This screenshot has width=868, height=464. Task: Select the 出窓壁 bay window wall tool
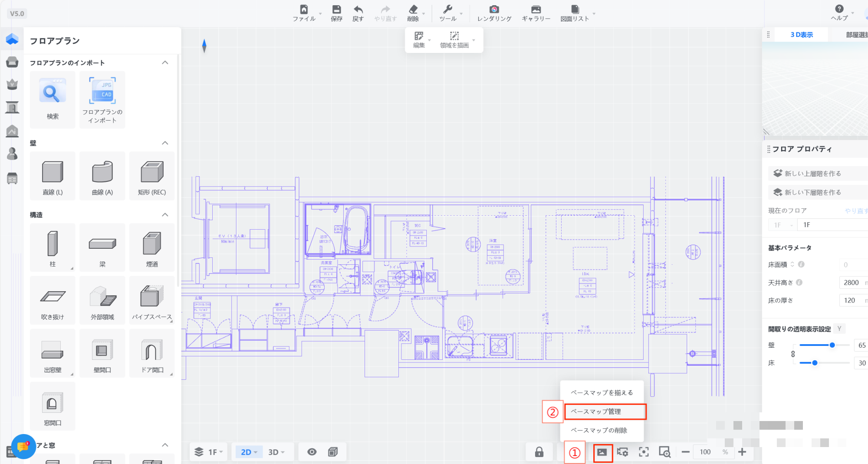(53, 353)
